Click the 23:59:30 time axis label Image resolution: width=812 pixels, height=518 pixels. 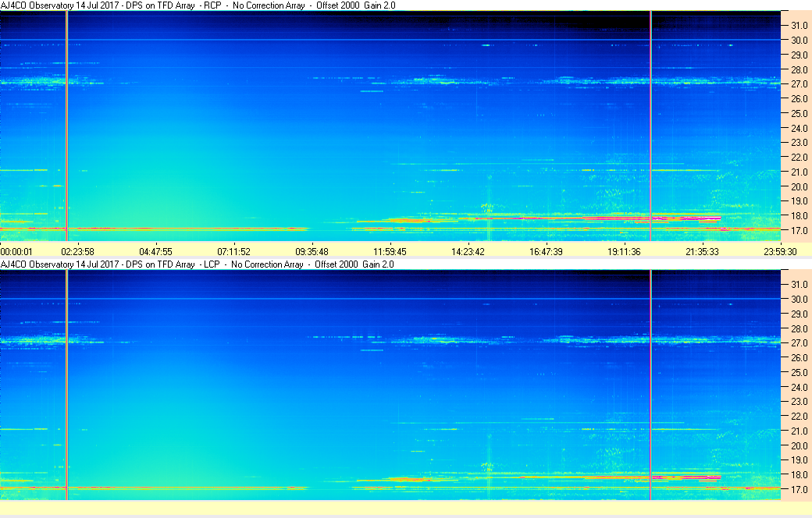[x=780, y=252]
